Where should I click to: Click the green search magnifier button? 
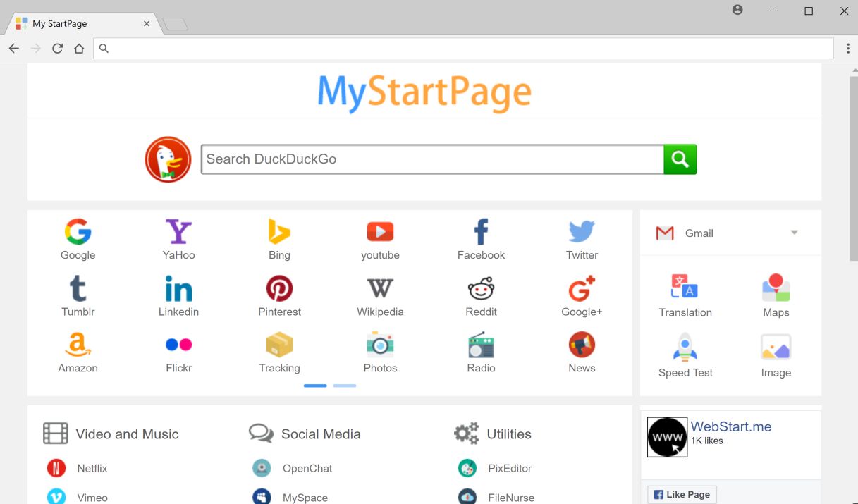click(x=680, y=159)
